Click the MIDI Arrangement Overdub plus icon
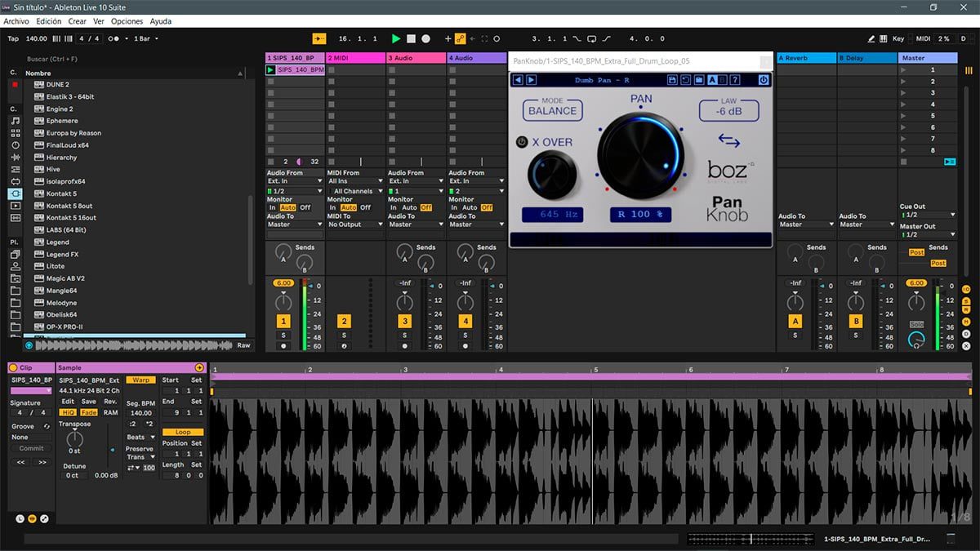980x551 pixels. 448,38
